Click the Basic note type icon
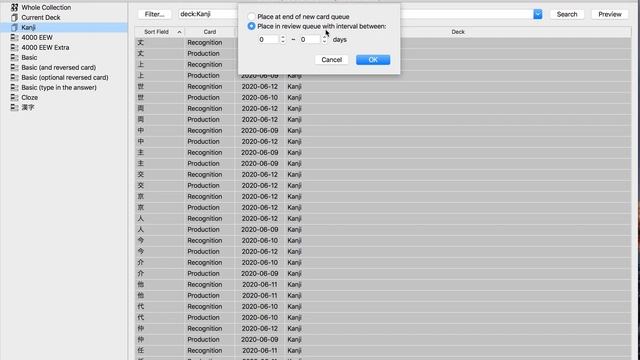Image resolution: width=640 pixels, height=360 pixels. coord(14,58)
